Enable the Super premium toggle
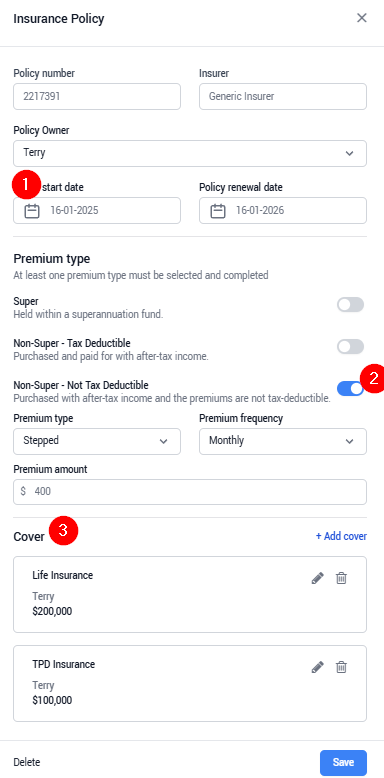This screenshot has height=778, width=384. pos(350,305)
